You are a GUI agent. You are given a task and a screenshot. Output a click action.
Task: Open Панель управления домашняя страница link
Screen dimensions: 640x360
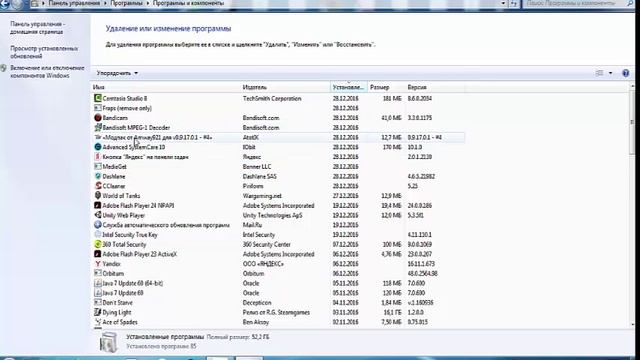pos(38,28)
